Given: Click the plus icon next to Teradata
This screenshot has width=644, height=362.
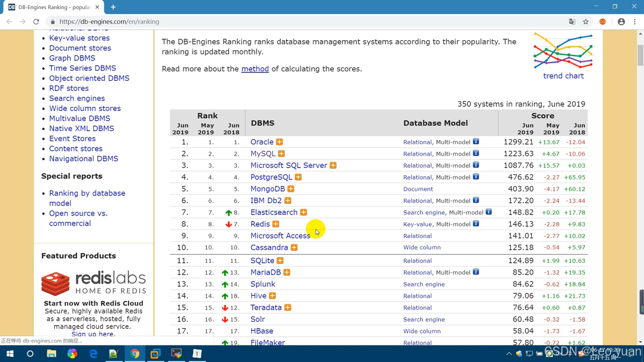Looking at the screenshot, I should click(x=288, y=308).
